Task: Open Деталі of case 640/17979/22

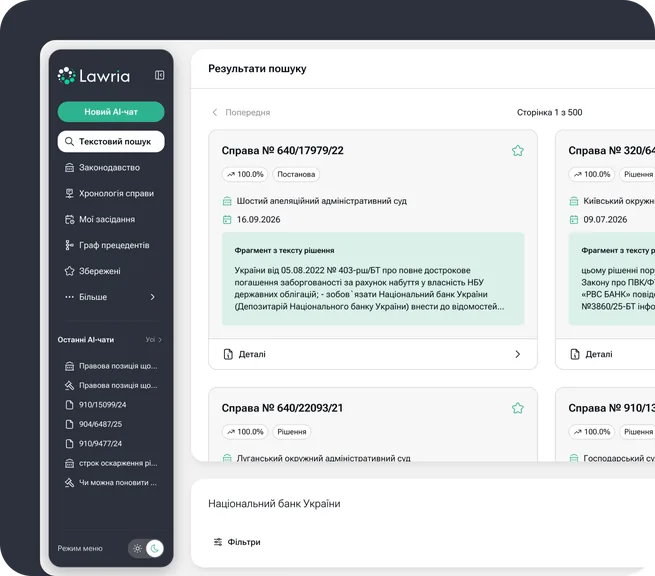Action: tap(252, 354)
